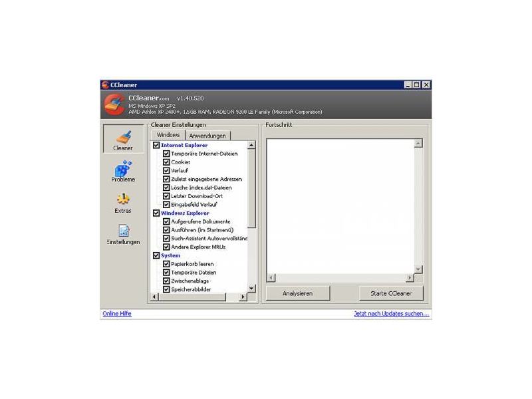Viewport: 532px width, 399px height.
Task: Click the Analysieren button
Action: (x=297, y=293)
